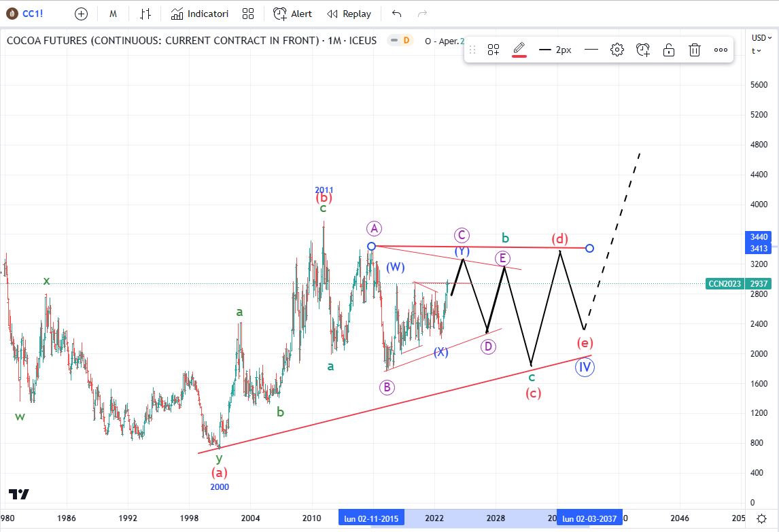
Task: Click the 3440 price label on axis
Action: (759, 237)
